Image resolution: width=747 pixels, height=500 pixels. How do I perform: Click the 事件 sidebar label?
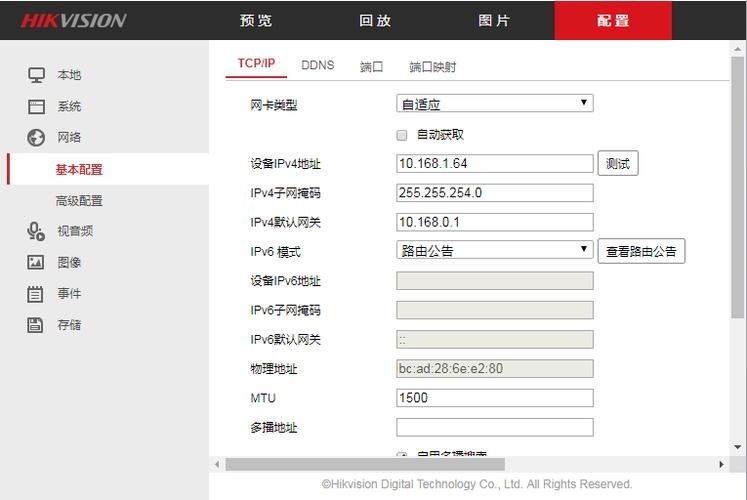pos(69,294)
